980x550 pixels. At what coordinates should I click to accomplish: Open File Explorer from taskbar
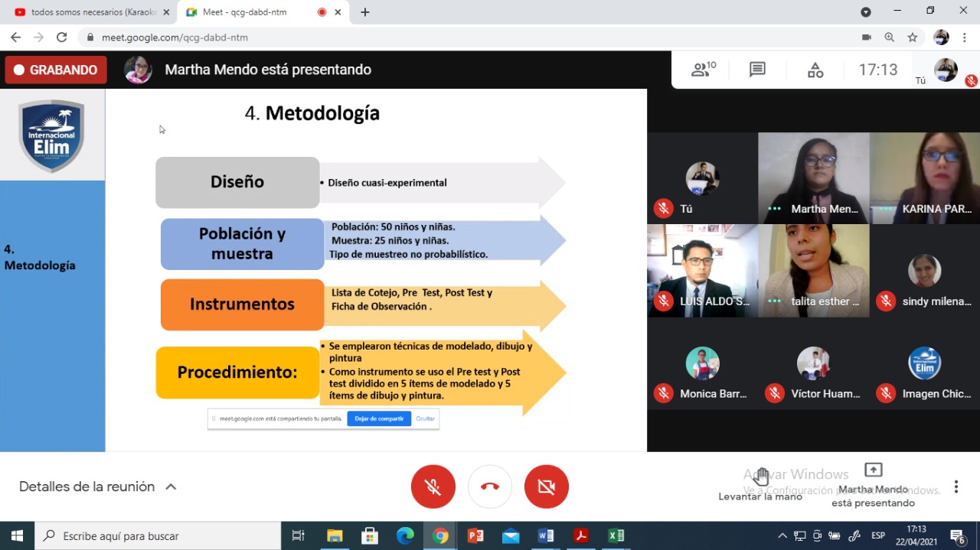click(x=335, y=535)
